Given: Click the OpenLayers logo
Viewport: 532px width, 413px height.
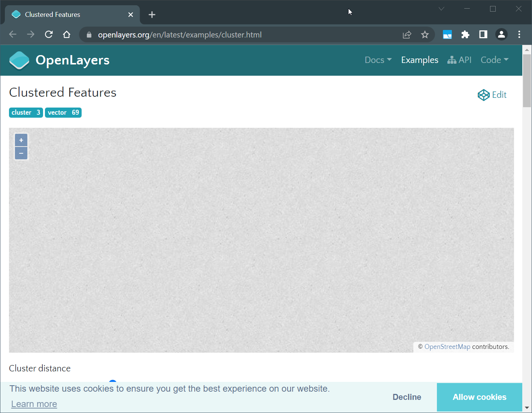Looking at the screenshot, I should click(19, 60).
